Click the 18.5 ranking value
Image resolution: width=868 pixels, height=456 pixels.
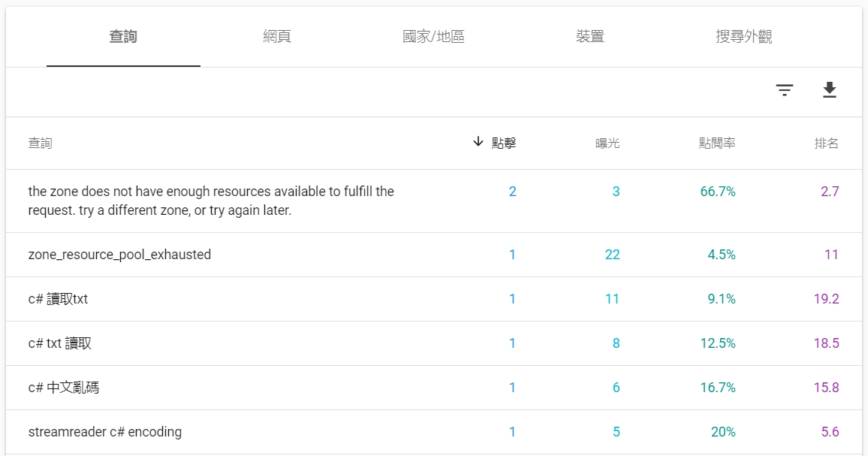coord(827,343)
